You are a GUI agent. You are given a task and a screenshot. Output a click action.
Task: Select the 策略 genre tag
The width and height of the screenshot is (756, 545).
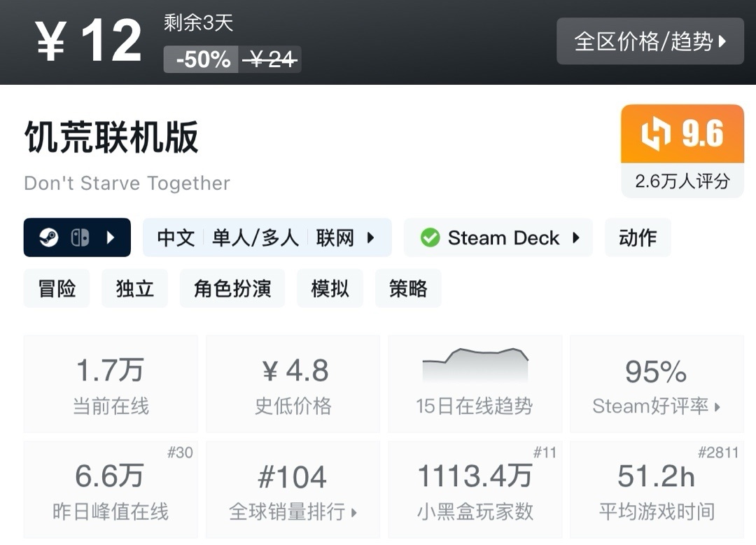pyautogui.click(x=408, y=288)
